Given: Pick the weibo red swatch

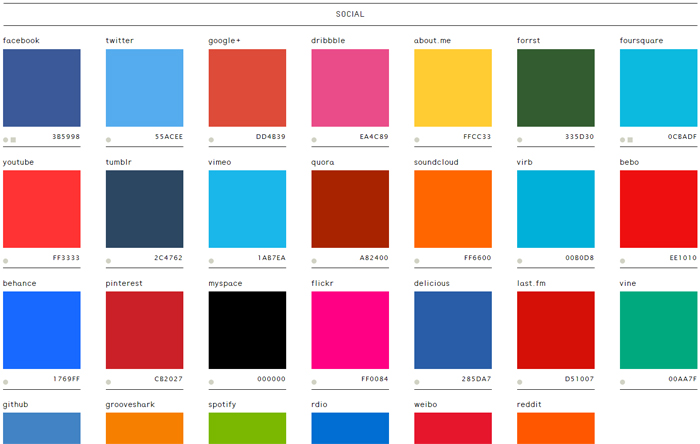Looking at the screenshot, I should click(x=453, y=428).
